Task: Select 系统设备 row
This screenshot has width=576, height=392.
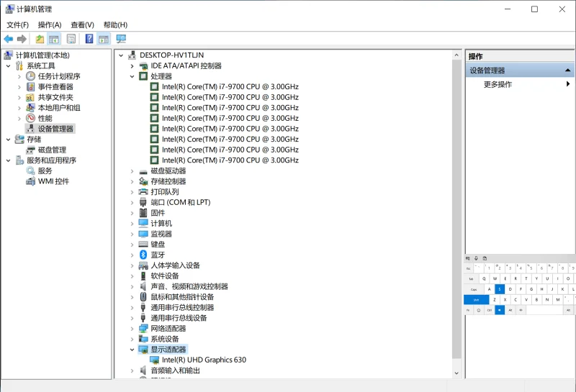Action: [x=165, y=339]
